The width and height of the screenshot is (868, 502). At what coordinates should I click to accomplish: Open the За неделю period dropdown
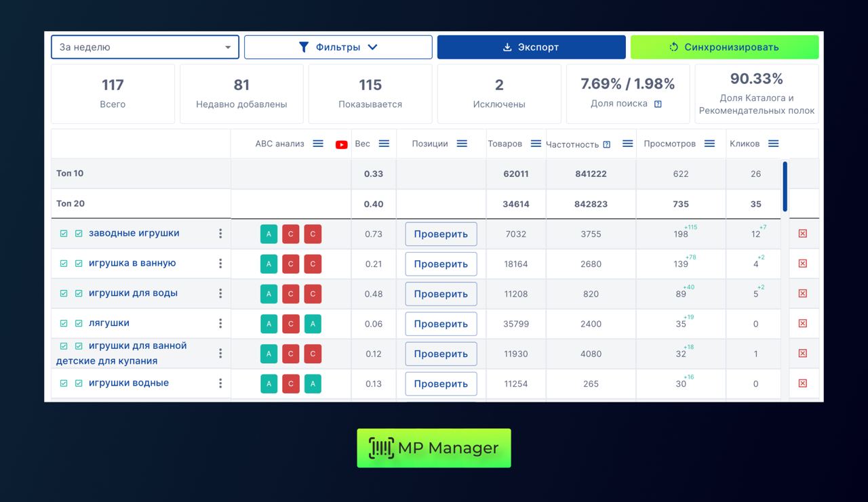pos(145,47)
